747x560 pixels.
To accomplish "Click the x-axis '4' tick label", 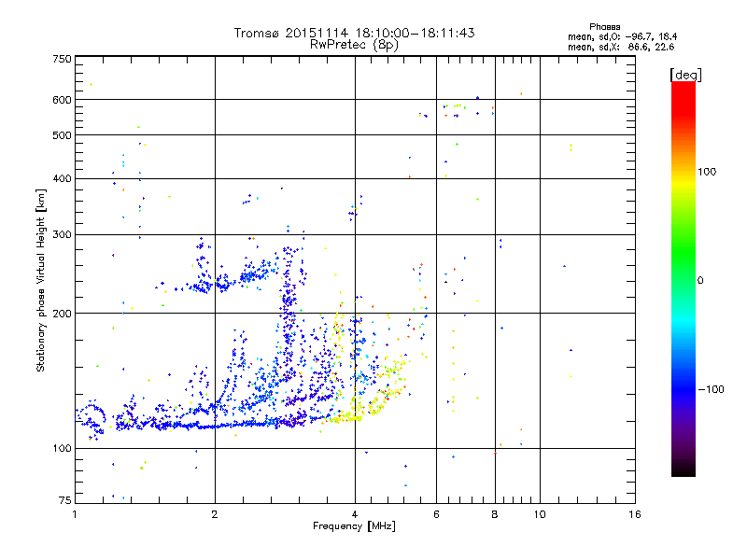I will (355, 514).
